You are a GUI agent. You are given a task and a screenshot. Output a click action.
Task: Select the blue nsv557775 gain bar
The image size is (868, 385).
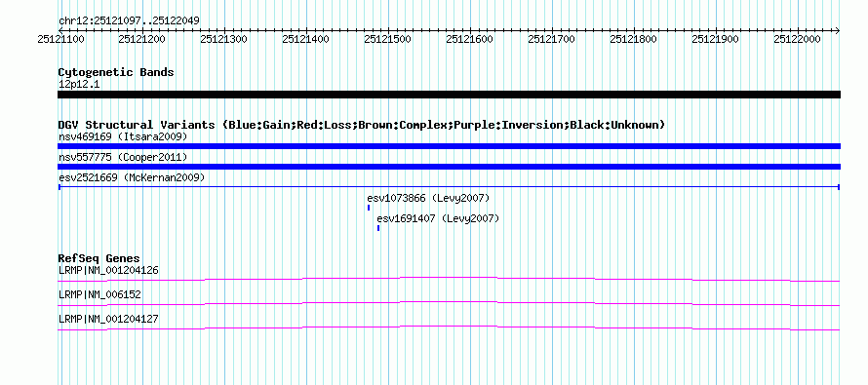tap(449, 167)
